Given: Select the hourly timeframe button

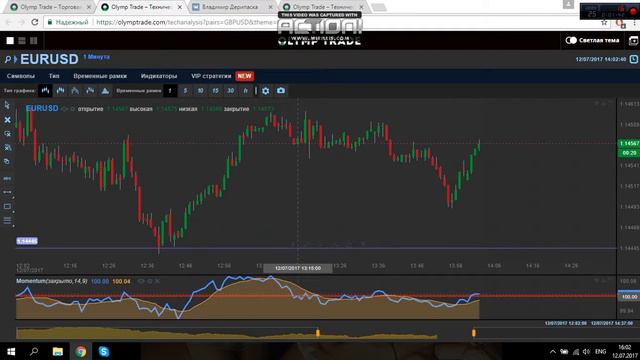Looking at the screenshot, I should (x=246, y=91).
